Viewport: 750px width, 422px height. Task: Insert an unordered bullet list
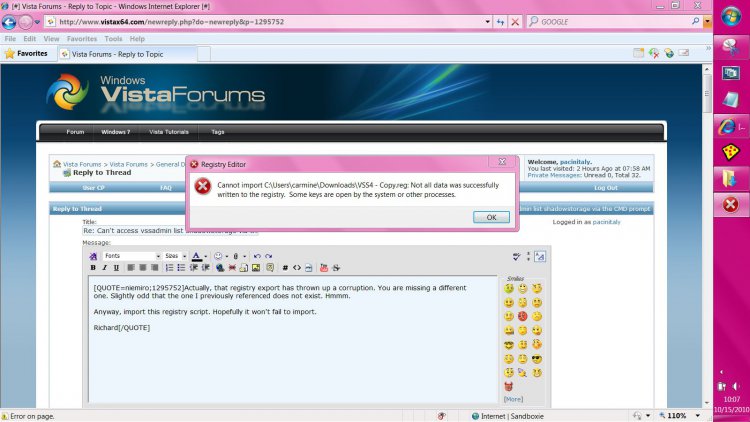point(181,268)
